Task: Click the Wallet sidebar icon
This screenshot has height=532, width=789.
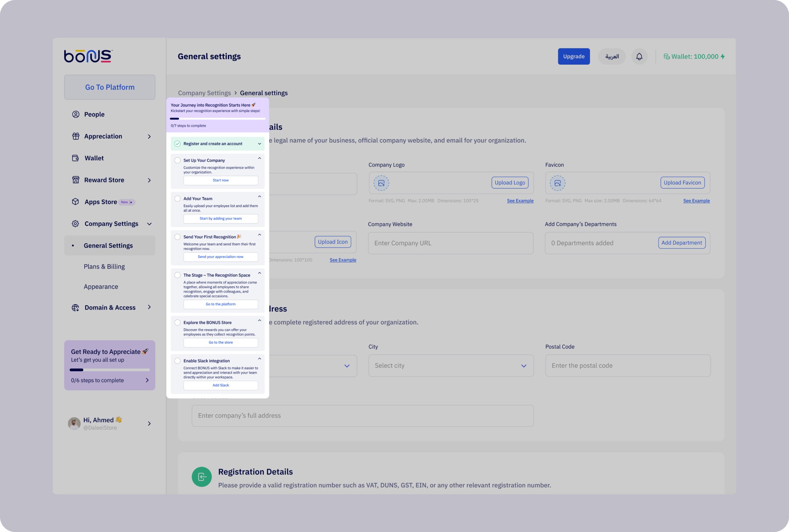Action: (76, 158)
